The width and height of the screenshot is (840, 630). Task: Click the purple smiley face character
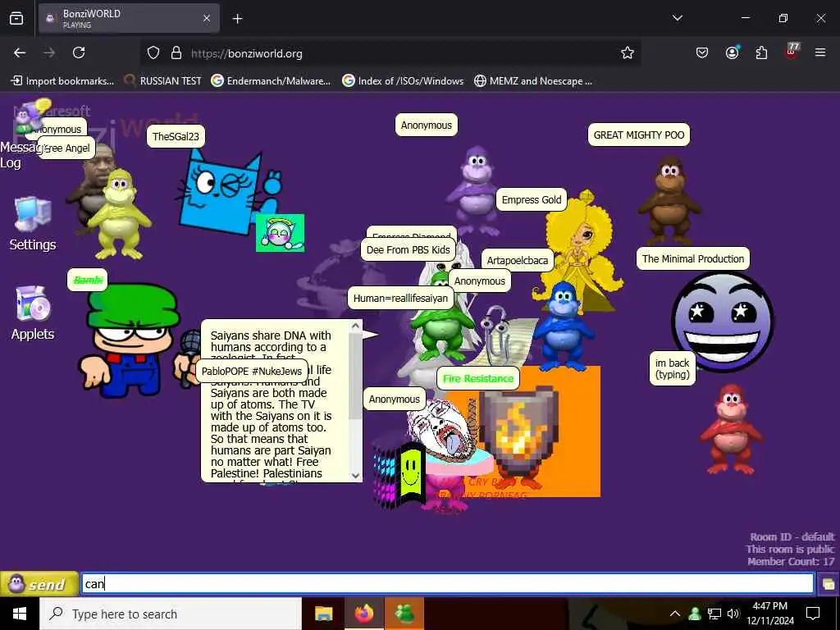722,322
